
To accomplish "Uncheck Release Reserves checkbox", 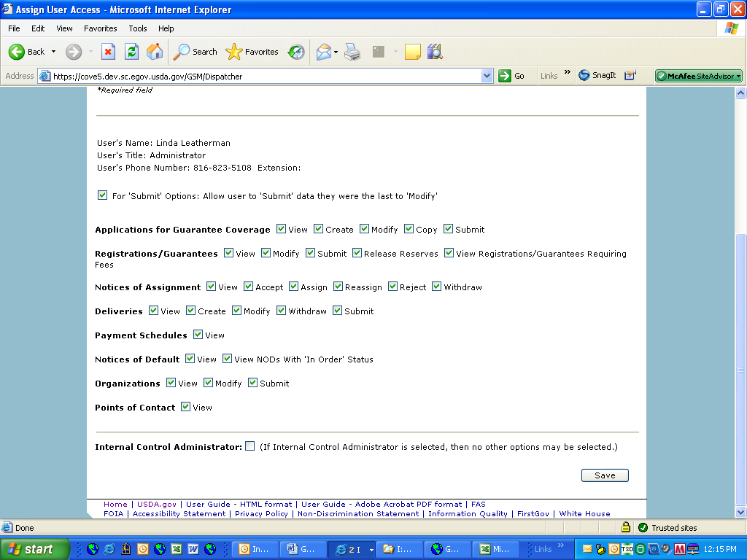I will click(357, 253).
